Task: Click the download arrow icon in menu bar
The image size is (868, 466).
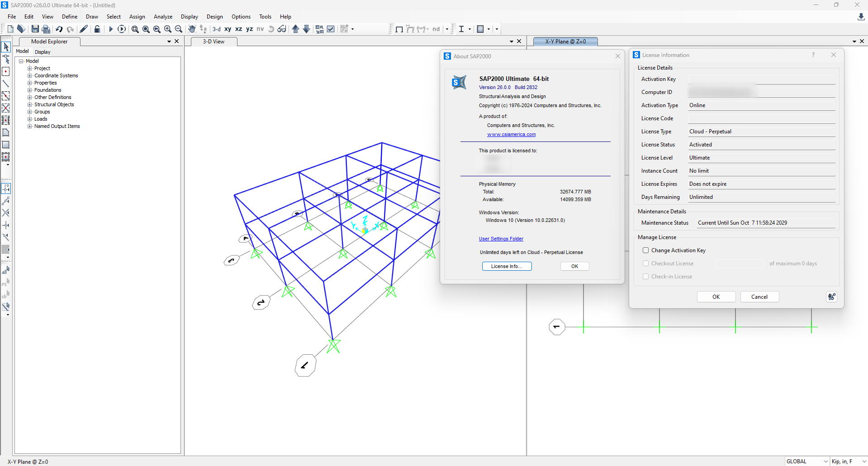Action: [x=861, y=17]
